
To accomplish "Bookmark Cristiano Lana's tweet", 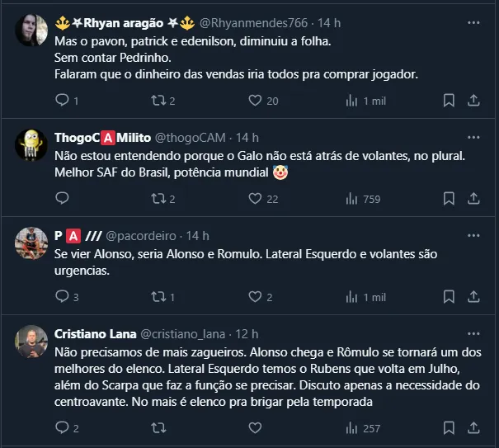I will point(449,427).
